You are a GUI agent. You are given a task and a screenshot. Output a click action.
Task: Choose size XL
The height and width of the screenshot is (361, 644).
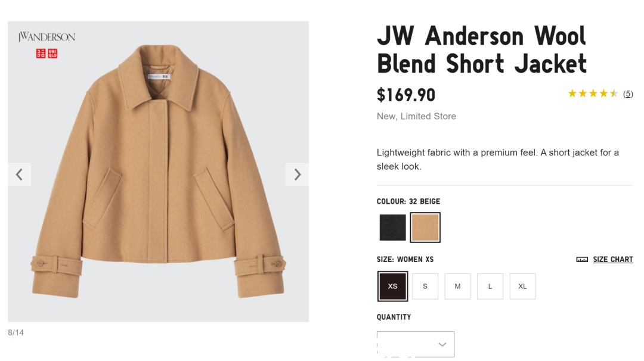coord(522,287)
